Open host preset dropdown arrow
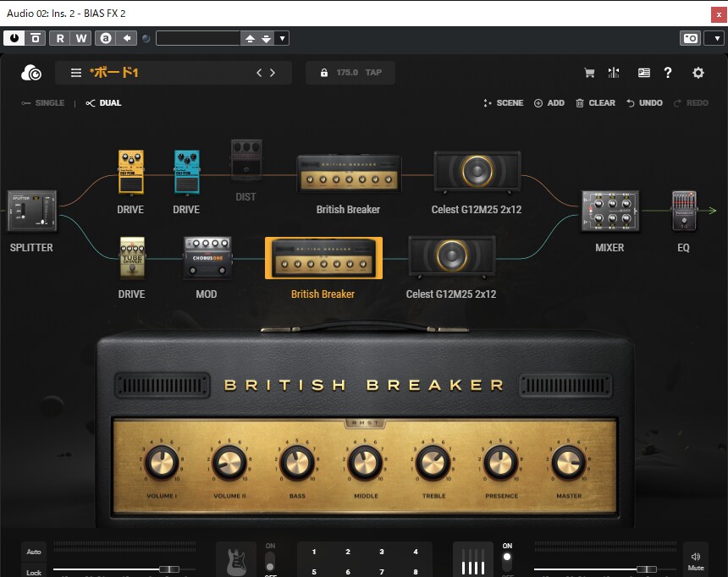The height and width of the screenshot is (577, 728). (x=282, y=38)
